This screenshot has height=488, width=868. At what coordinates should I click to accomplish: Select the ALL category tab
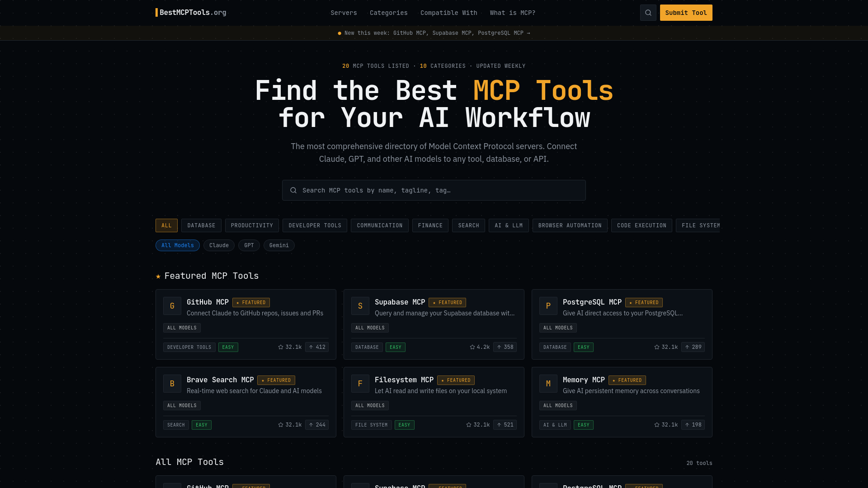pos(166,225)
